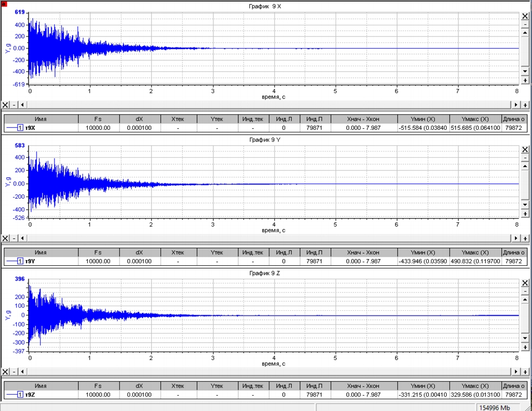
Task: Click the vertical X reset button on graph 9 X
Action: coord(525,16)
